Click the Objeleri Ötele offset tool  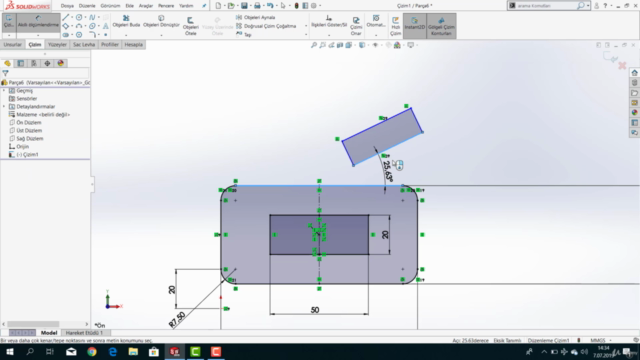point(191,26)
